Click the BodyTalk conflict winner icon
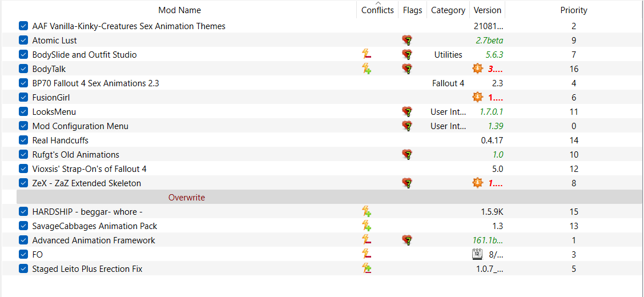 [367, 69]
